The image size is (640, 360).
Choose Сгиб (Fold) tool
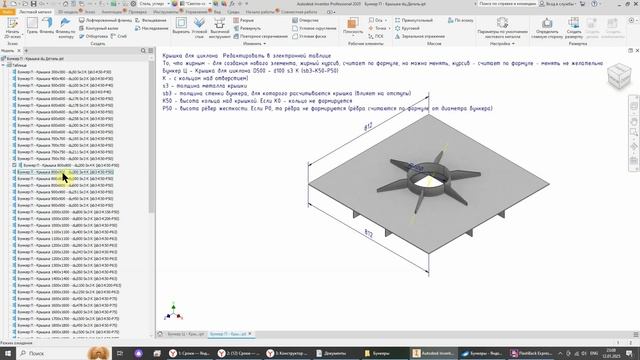click(x=119, y=36)
